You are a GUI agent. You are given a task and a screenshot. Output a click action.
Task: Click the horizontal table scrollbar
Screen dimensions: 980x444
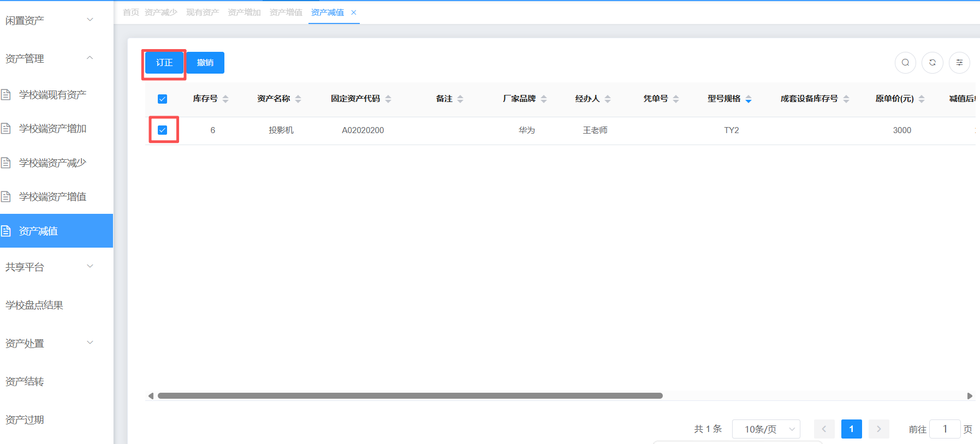(x=409, y=396)
